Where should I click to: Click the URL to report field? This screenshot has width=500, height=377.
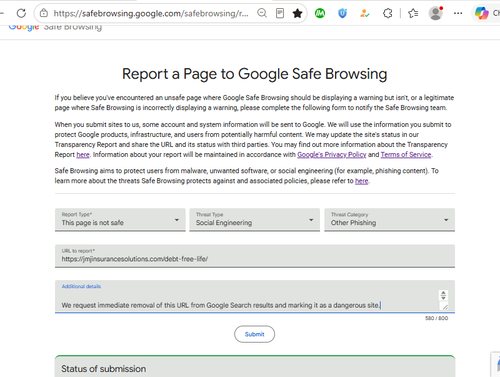[255, 256]
